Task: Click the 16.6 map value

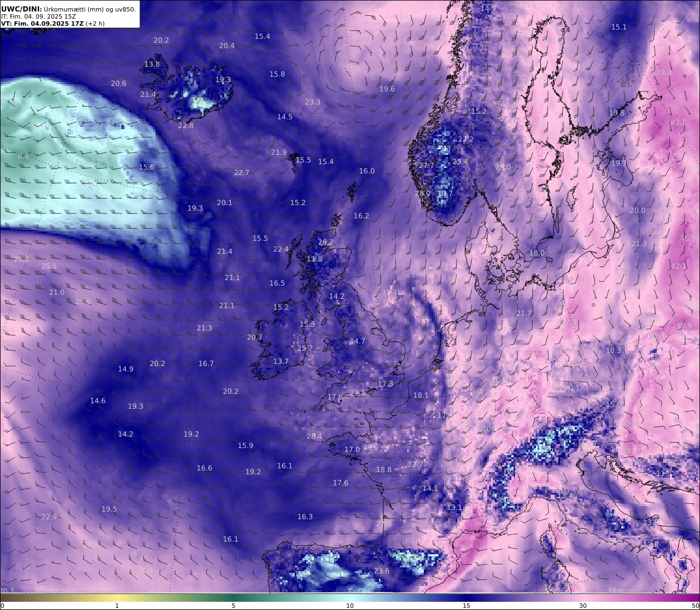Action: 205,468
